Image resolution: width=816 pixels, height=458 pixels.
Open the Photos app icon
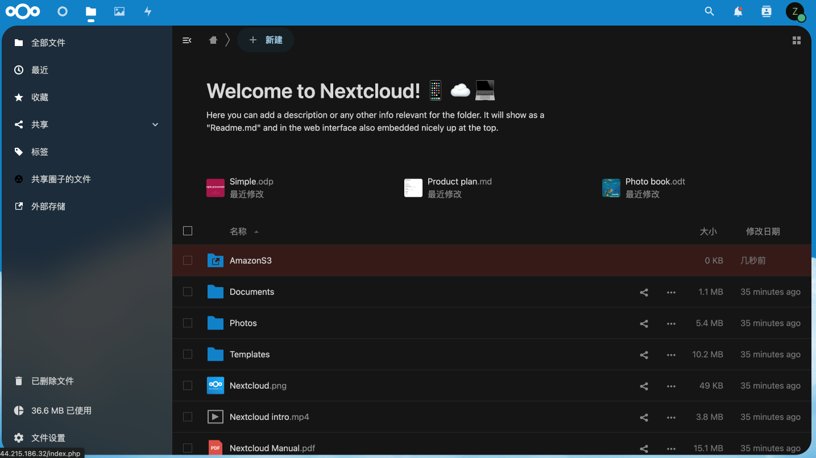point(119,11)
